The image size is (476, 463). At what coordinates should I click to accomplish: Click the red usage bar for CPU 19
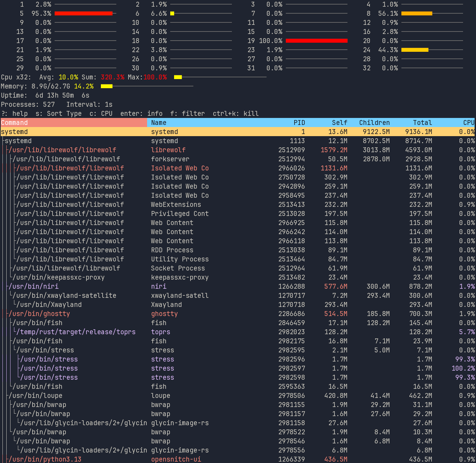pos(316,41)
